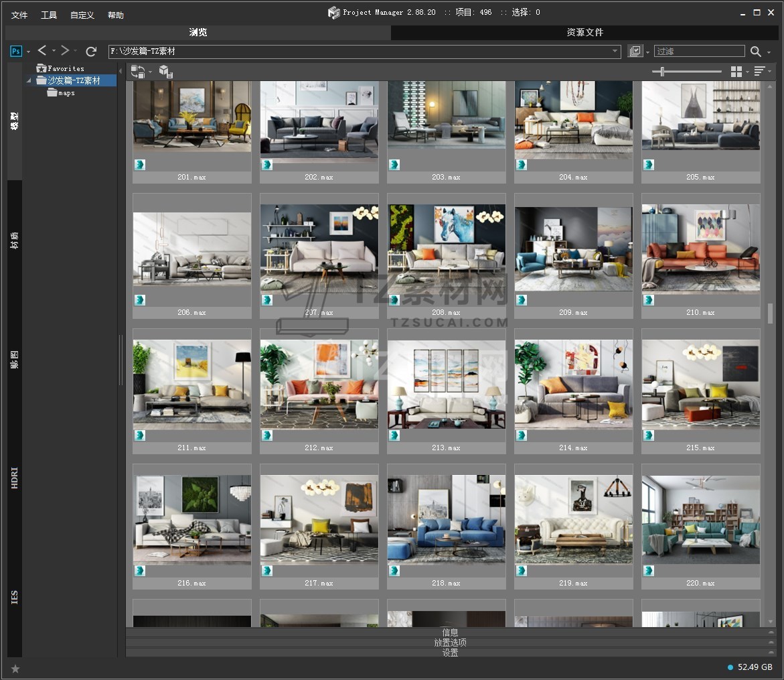Click the Photoshop icon in the navigation bar

16,52
